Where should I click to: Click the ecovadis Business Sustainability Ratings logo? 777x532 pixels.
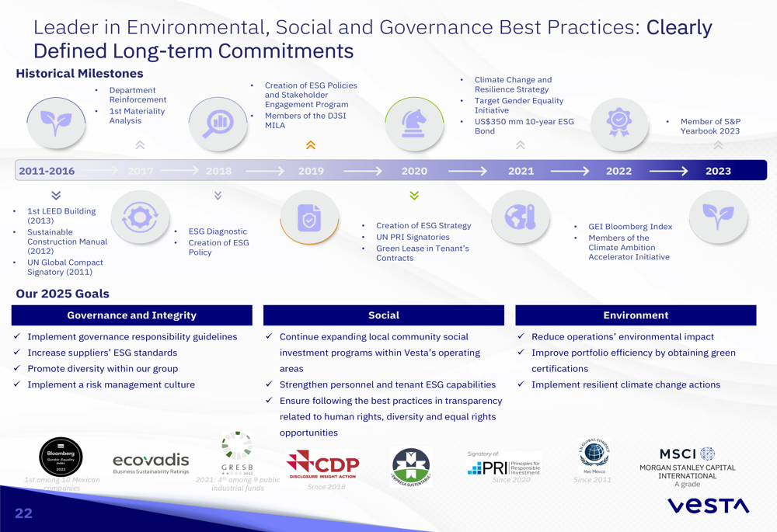[x=151, y=464]
